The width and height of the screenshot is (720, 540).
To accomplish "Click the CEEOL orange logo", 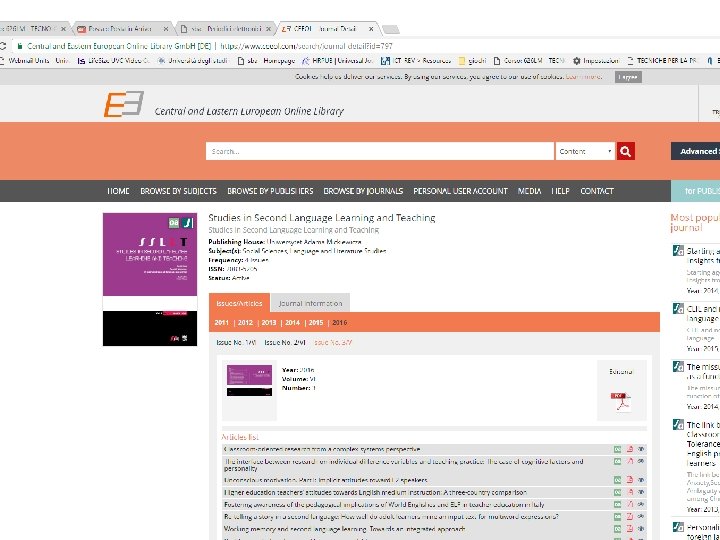I will pos(124,104).
